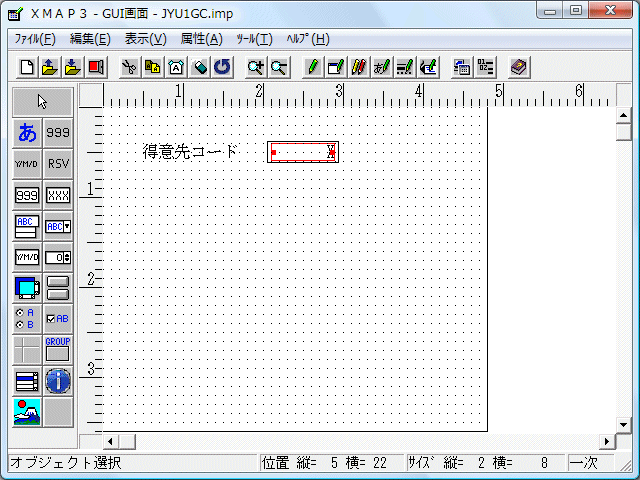Minimize the XMAP3 window
Image resolution: width=640 pixels, height=480 pixels.
pos(550,10)
